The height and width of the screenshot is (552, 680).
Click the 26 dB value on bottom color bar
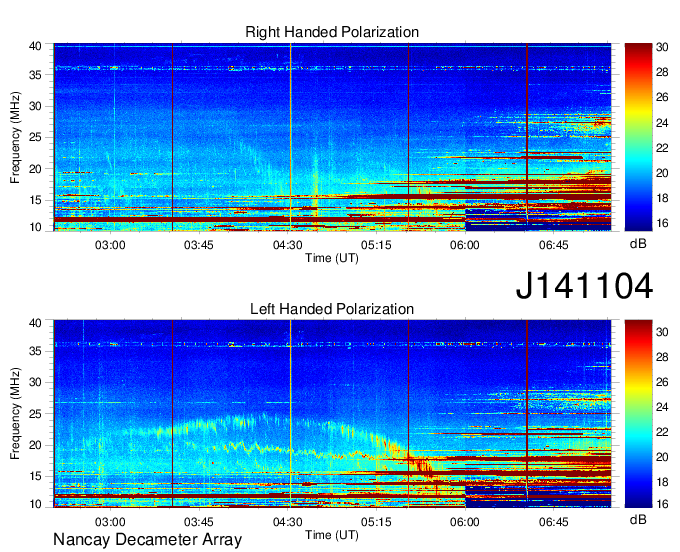[662, 382]
